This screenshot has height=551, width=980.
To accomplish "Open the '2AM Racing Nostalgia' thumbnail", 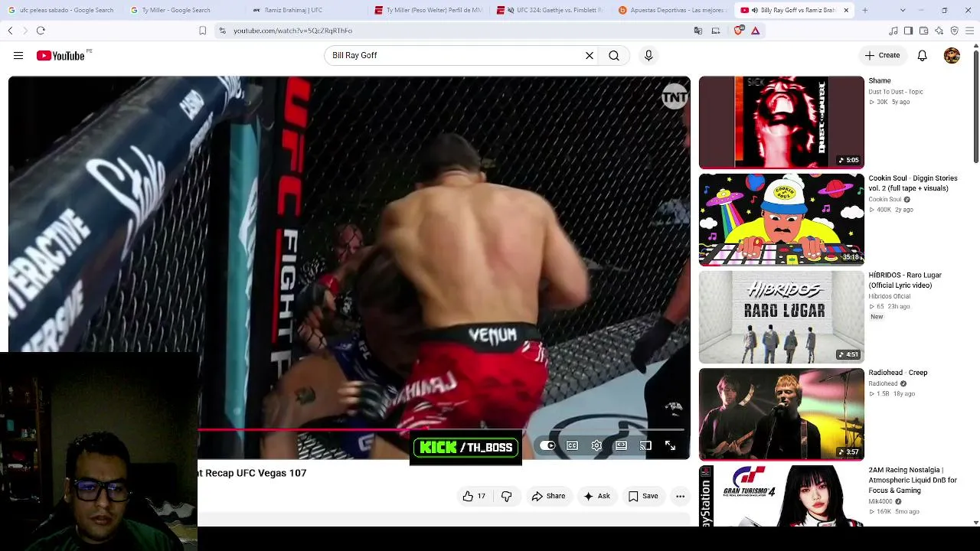I will [x=781, y=496].
